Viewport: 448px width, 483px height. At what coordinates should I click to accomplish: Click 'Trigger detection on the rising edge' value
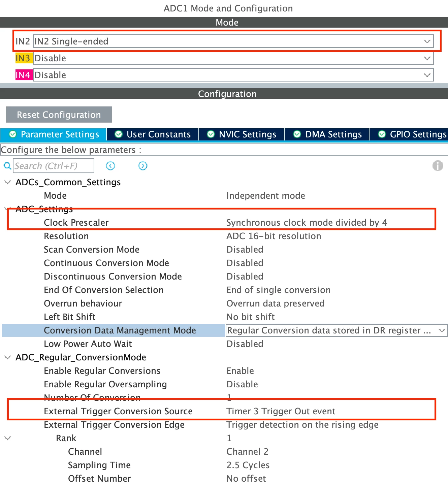coord(302,425)
